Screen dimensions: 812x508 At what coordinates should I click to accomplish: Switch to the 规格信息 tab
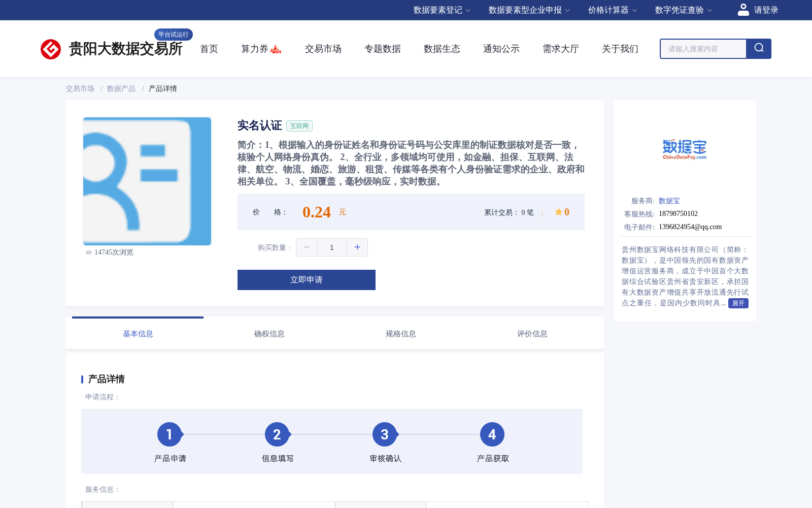coord(401,334)
